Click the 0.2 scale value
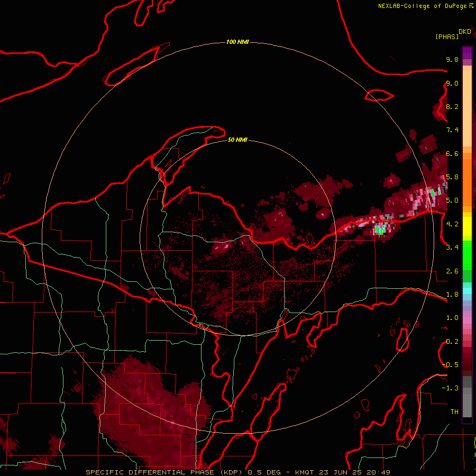The image size is (476, 476). click(x=452, y=342)
